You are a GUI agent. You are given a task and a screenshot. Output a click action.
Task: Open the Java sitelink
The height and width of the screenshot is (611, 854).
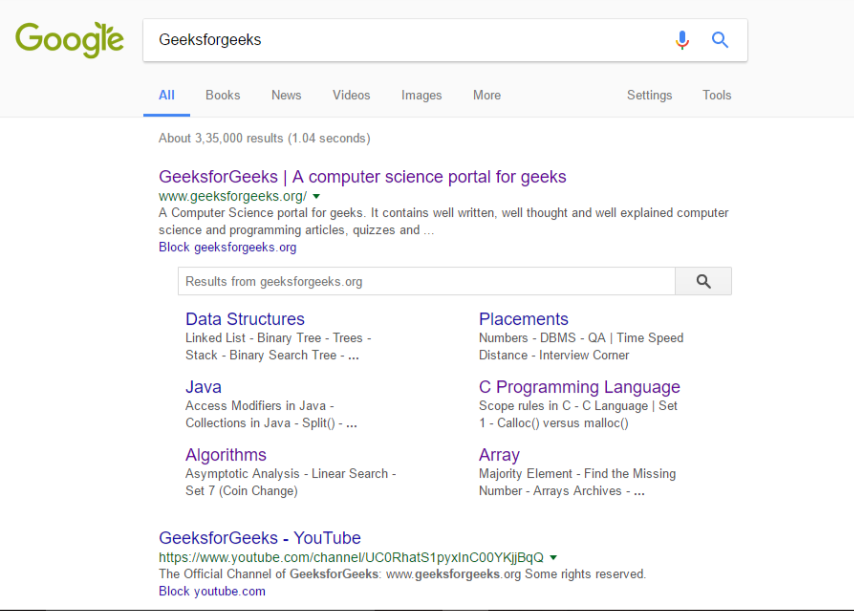coord(203,387)
